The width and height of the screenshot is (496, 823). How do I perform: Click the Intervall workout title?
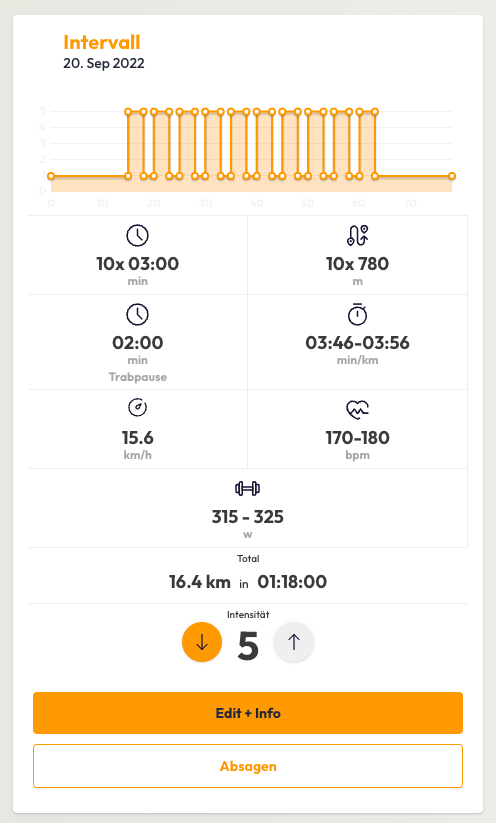102,42
